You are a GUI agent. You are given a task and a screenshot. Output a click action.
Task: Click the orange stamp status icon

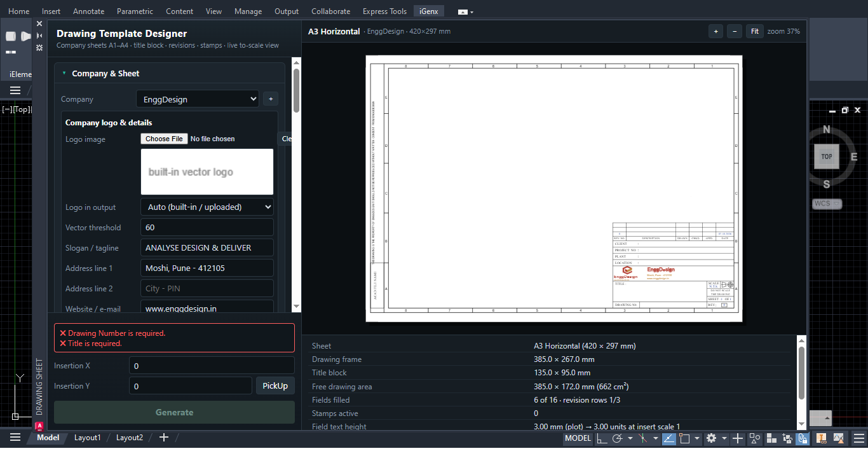(822, 438)
